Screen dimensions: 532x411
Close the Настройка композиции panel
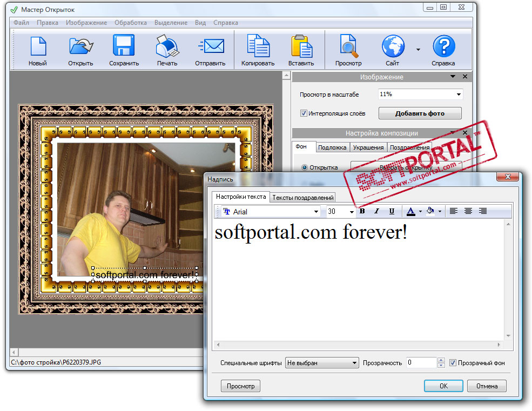pos(465,133)
